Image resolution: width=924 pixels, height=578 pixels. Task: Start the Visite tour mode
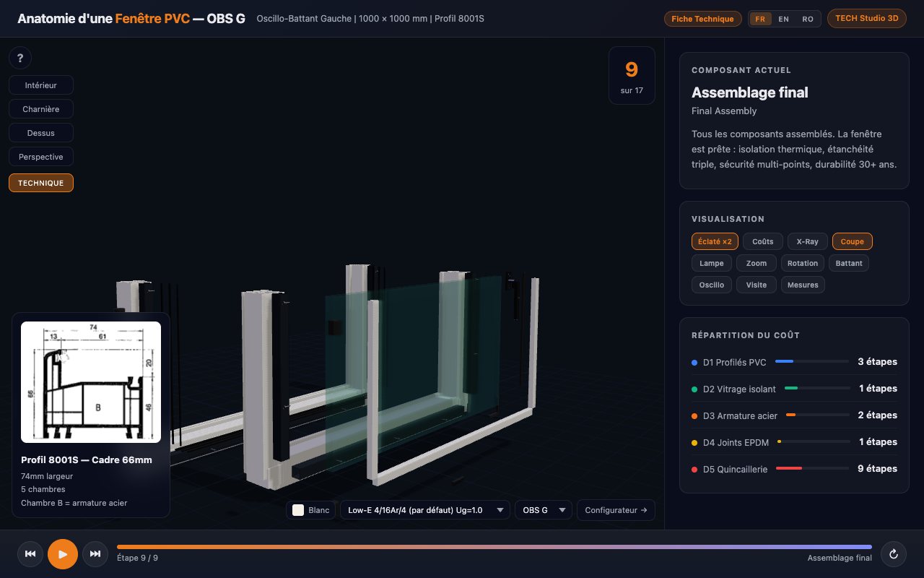click(x=757, y=285)
